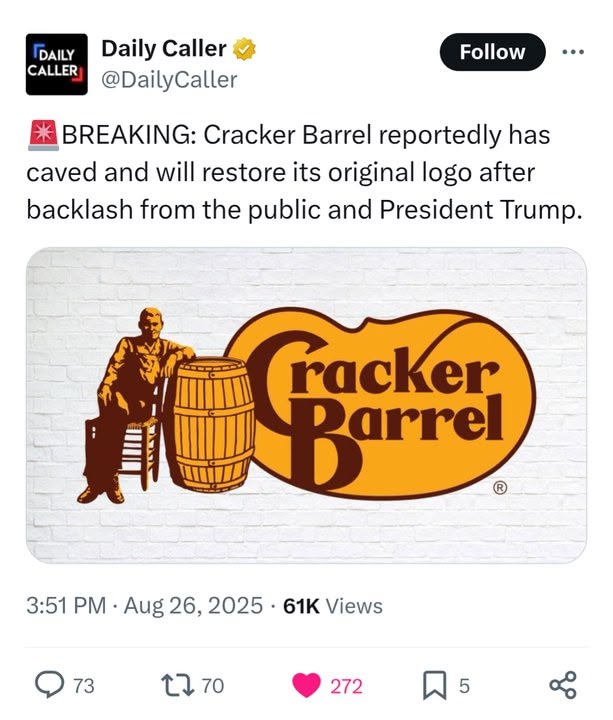Click the 5 bookmarks count
The width and height of the screenshot is (613, 720).
pos(464,686)
